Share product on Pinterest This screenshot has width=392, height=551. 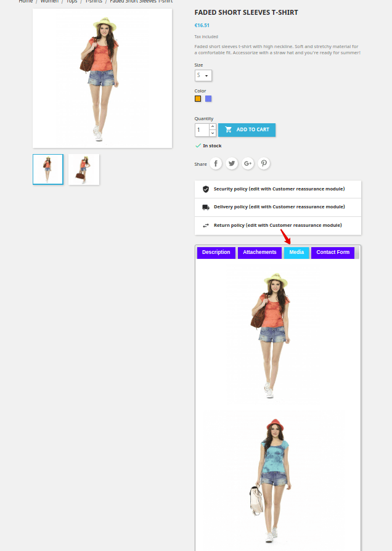pos(264,163)
